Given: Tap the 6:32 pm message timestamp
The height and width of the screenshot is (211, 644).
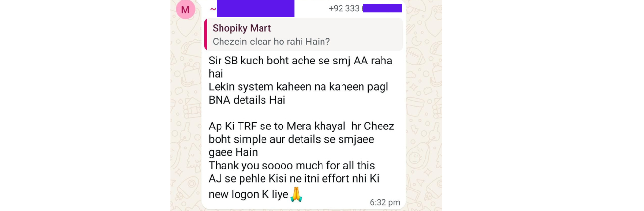Looking at the screenshot, I should click(385, 202).
